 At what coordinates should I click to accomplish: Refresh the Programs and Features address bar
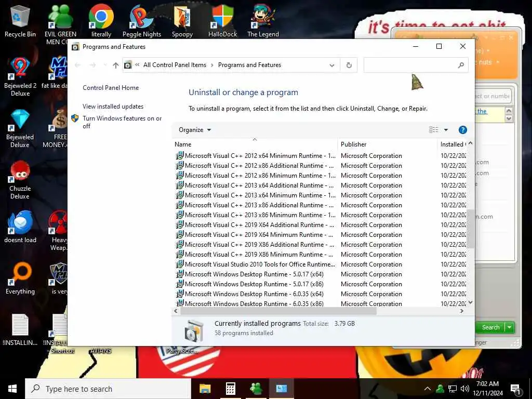[x=349, y=65]
